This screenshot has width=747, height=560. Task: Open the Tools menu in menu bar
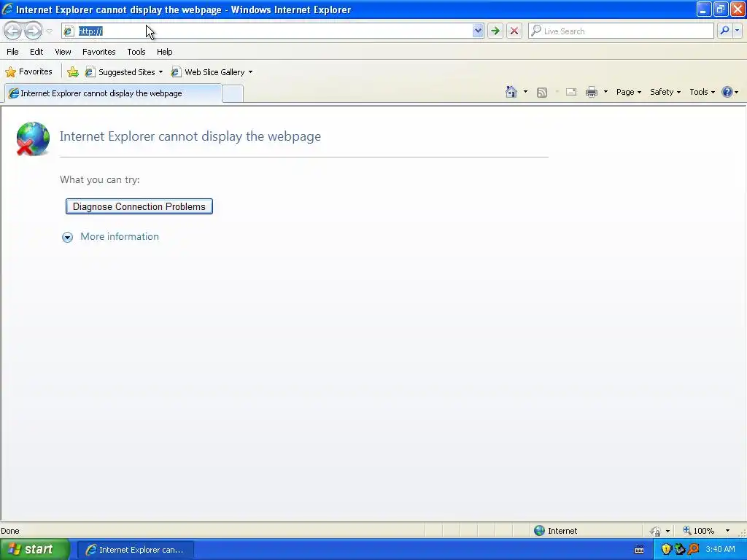[136, 52]
